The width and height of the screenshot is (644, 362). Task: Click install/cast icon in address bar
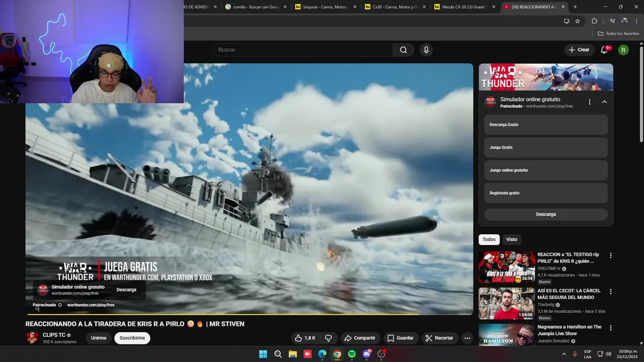[567, 21]
